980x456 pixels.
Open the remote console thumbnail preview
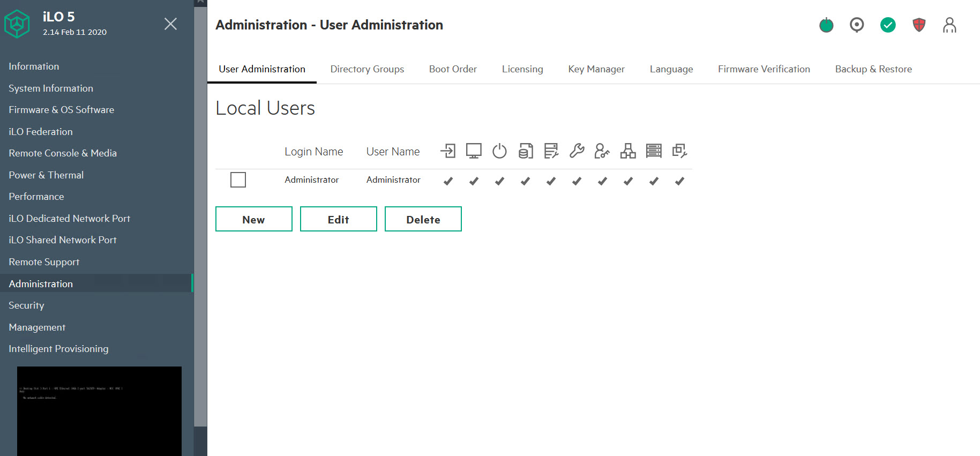(x=99, y=410)
